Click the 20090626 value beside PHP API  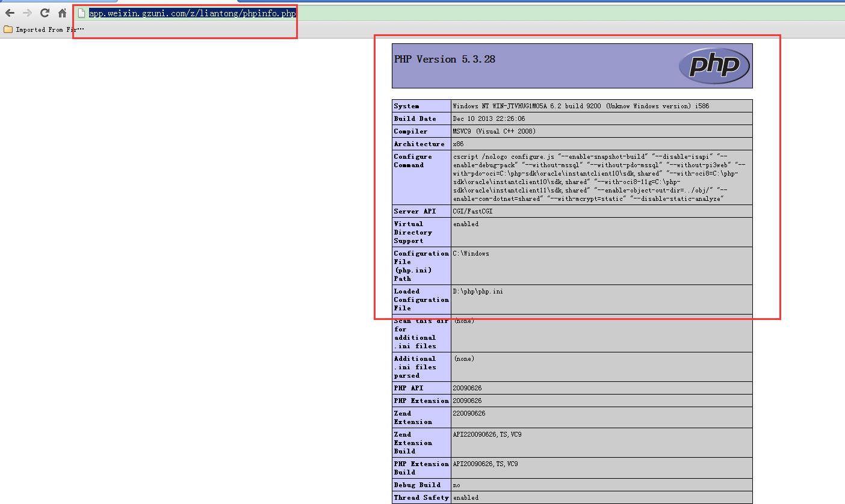point(467,388)
